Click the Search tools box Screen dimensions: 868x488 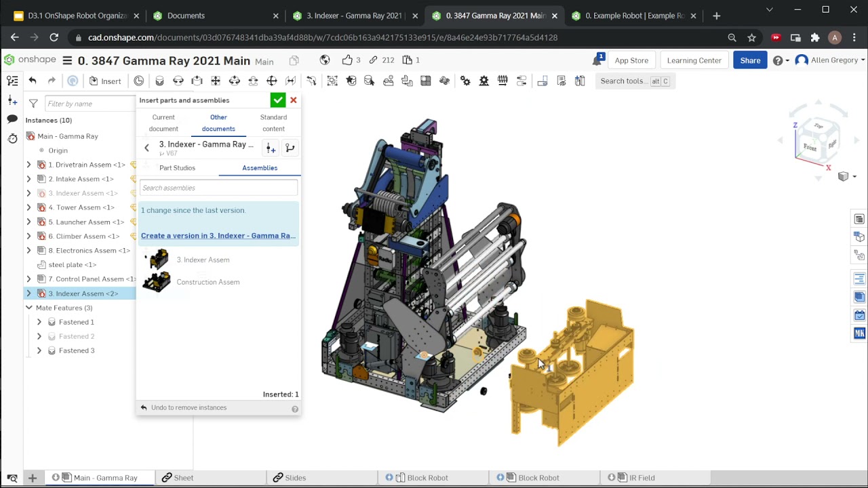[x=635, y=81]
